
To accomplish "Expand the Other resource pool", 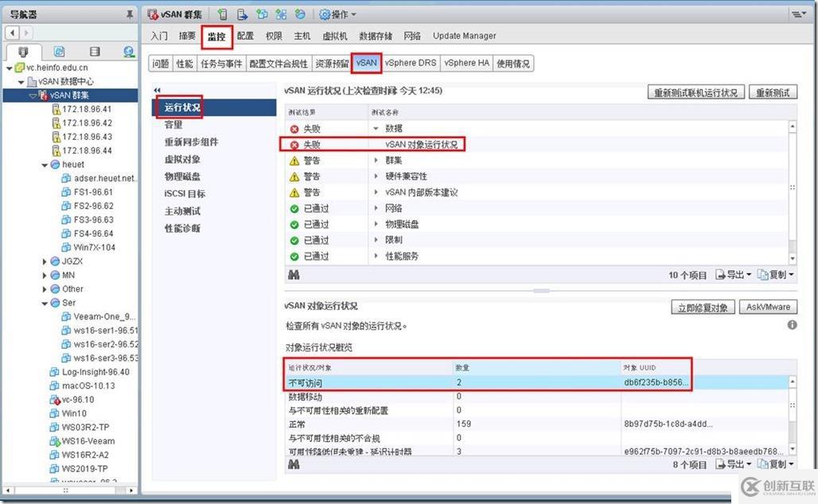I will (45, 289).
